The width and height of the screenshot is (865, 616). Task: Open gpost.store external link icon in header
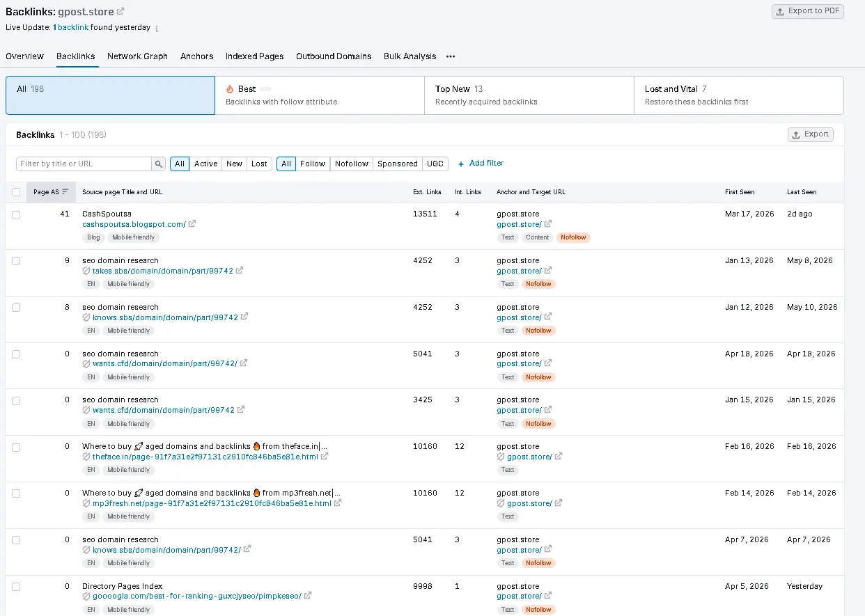tap(120, 11)
